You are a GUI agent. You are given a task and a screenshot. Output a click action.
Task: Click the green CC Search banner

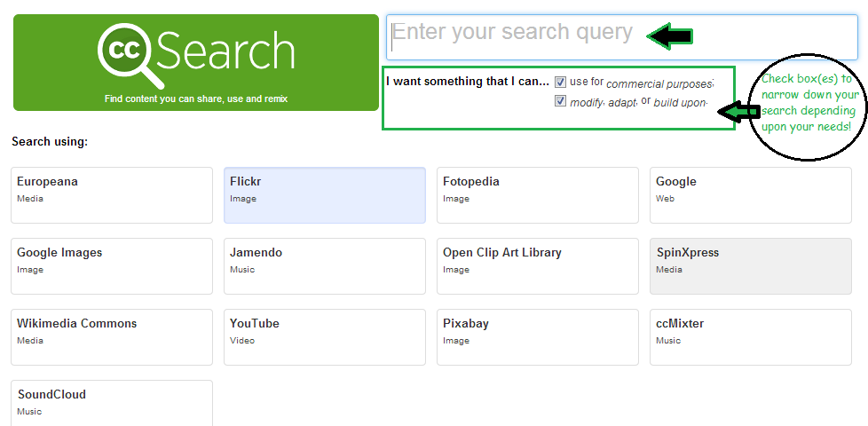(196, 62)
